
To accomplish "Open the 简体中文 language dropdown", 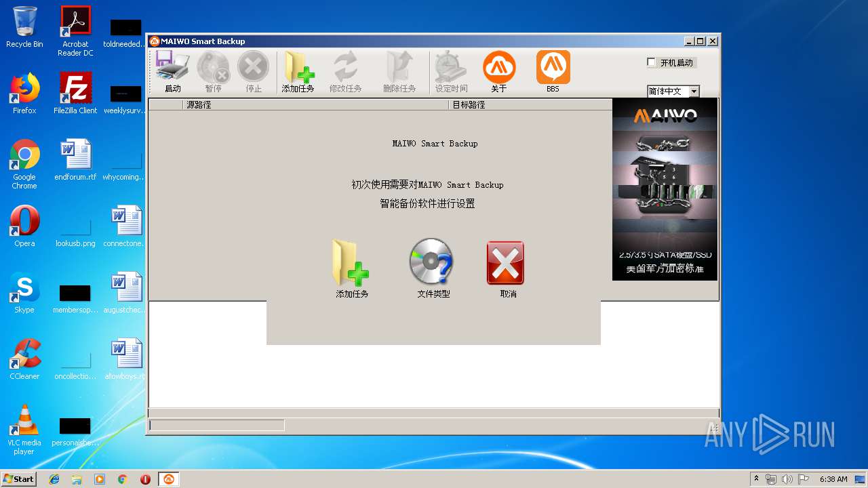I will coord(694,91).
